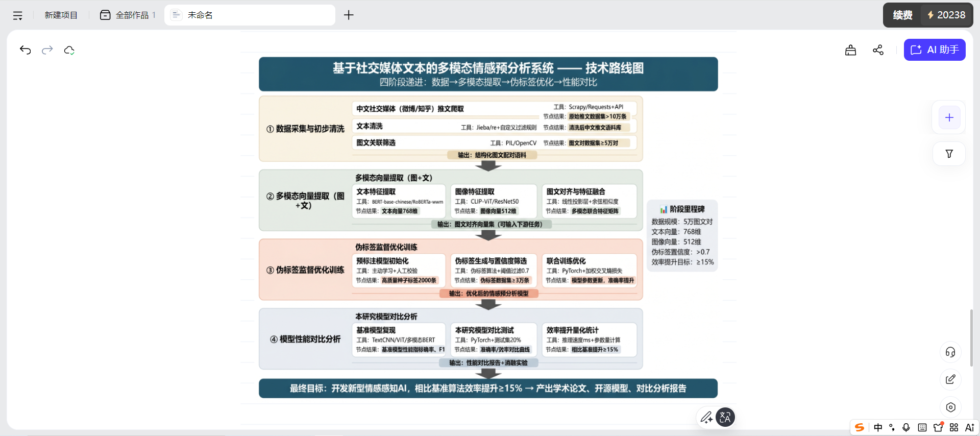Redo the last undone action
Screen dimensions: 980x436
point(47,50)
